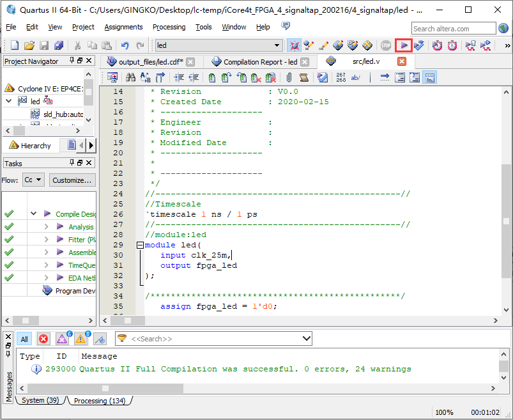Expand the Fitter task in Tasks pane
513x420 pixels.
pos(46,240)
